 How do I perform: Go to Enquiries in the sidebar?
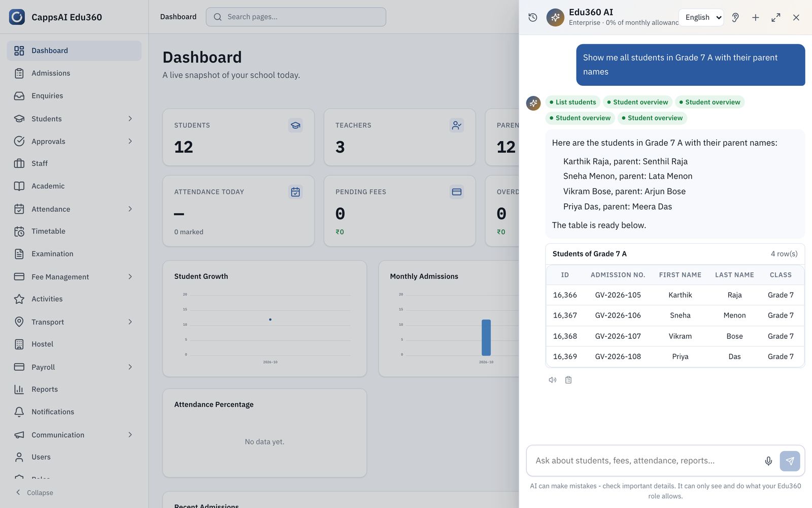pyautogui.click(x=74, y=96)
